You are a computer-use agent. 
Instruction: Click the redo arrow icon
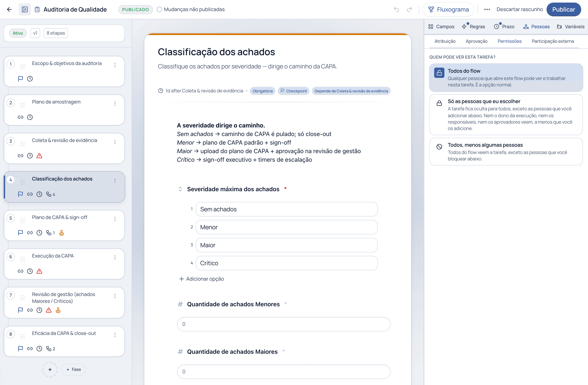click(409, 9)
